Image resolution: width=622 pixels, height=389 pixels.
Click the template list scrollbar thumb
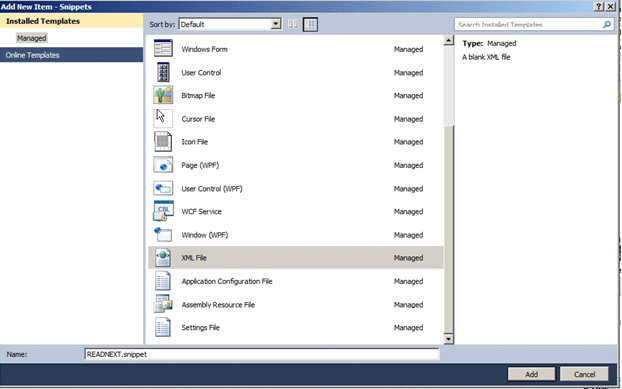449,229
